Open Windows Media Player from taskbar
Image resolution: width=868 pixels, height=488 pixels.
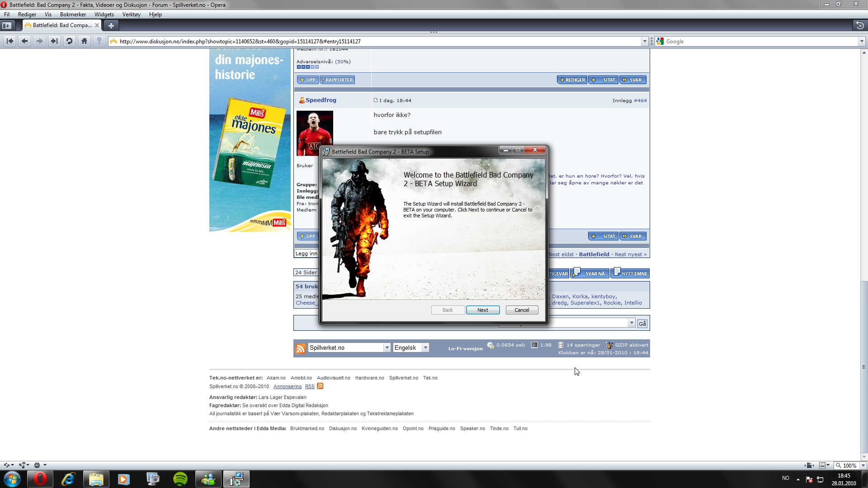[x=123, y=479]
